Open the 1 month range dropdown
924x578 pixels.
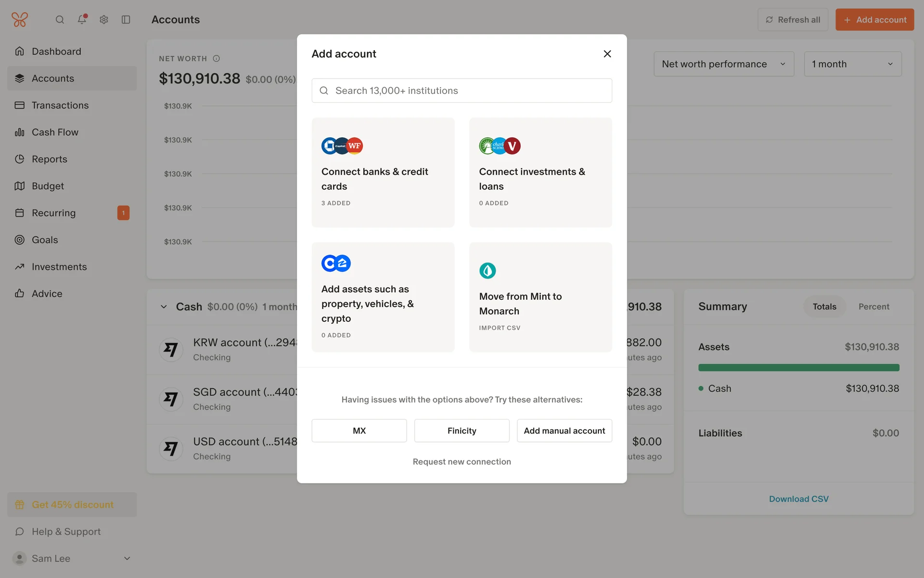852,64
